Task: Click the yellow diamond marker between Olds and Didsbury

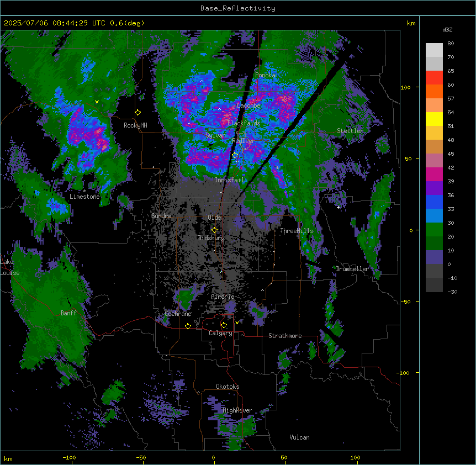Action: point(214,230)
